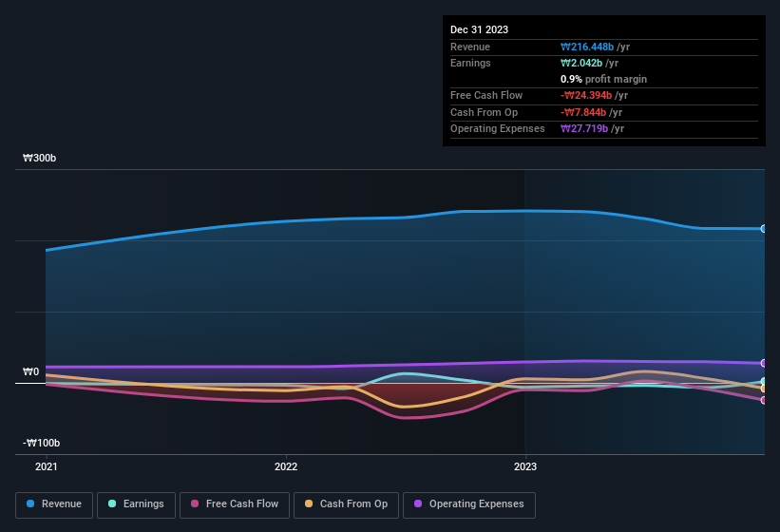Toggle the Revenue legend button
Image resolution: width=780 pixels, height=532 pixels.
54,504
